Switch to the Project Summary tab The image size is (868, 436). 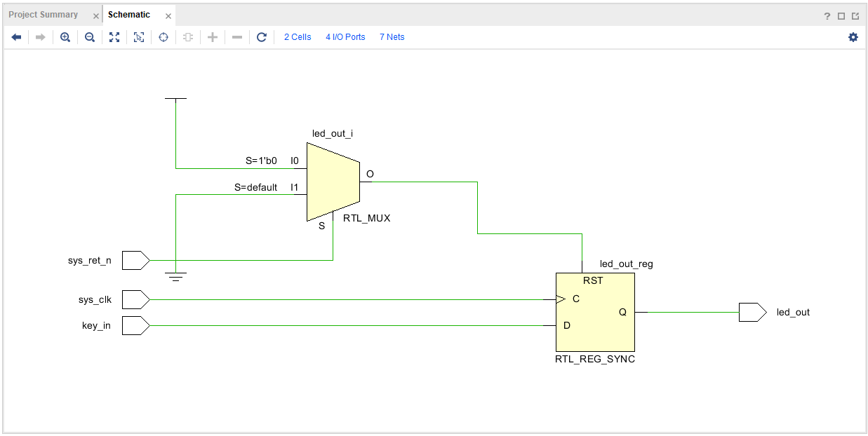click(44, 15)
